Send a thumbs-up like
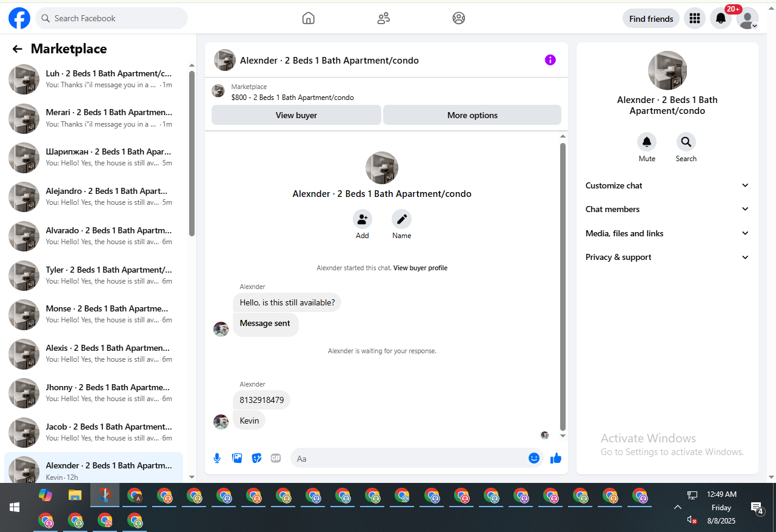This screenshot has height=532, width=776. [556, 458]
